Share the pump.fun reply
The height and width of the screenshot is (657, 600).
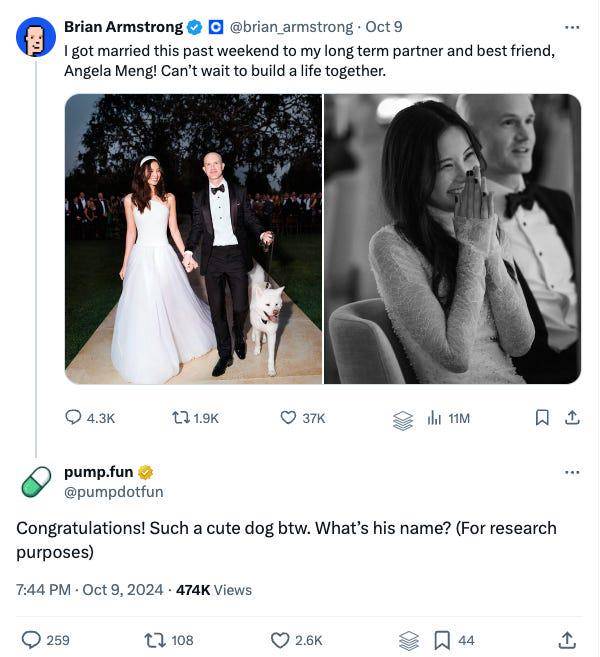point(567,639)
